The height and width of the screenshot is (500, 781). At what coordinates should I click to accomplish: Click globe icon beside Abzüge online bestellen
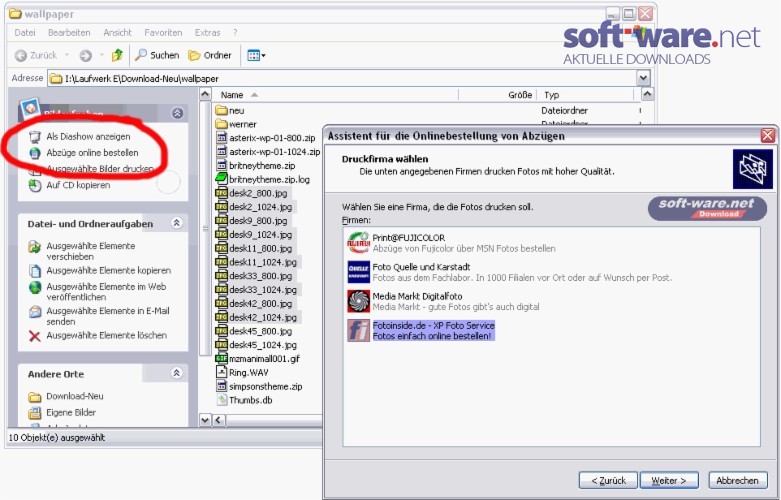click(34, 153)
